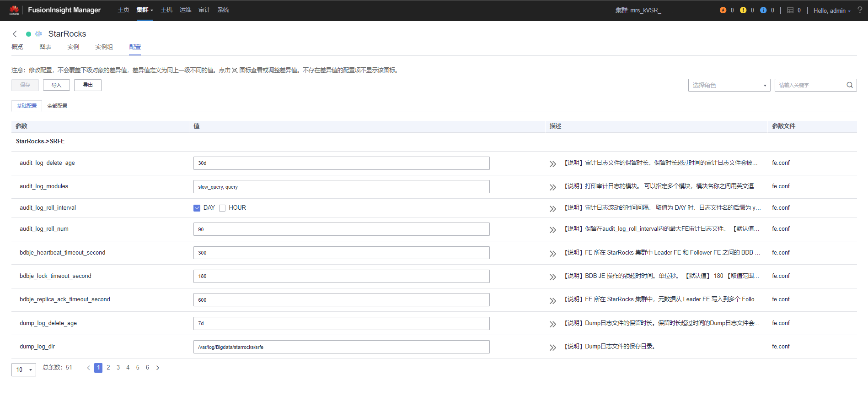The image size is (868, 413).
Task: Expand description for audit_log_delete_age
Action: pyautogui.click(x=553, y=164)
